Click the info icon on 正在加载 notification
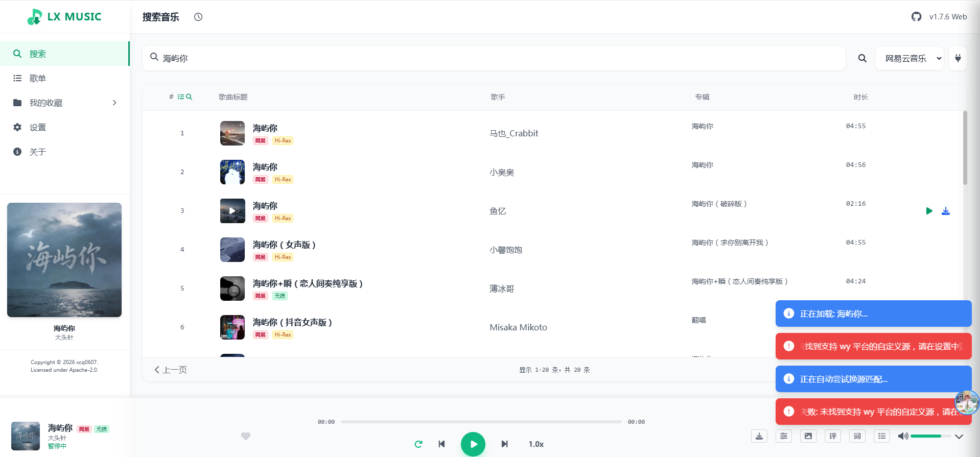Image resolution: width=980 pixels, height=457 pixels. click(x=789, y=314)
